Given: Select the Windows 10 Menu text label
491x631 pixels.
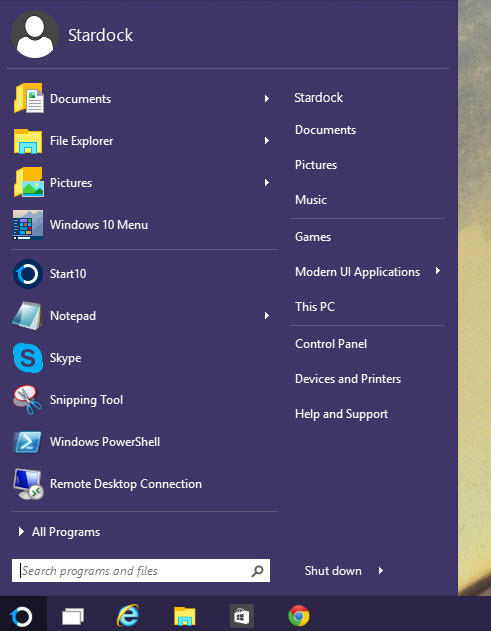Looking at the screenshot, I should 99,225.
